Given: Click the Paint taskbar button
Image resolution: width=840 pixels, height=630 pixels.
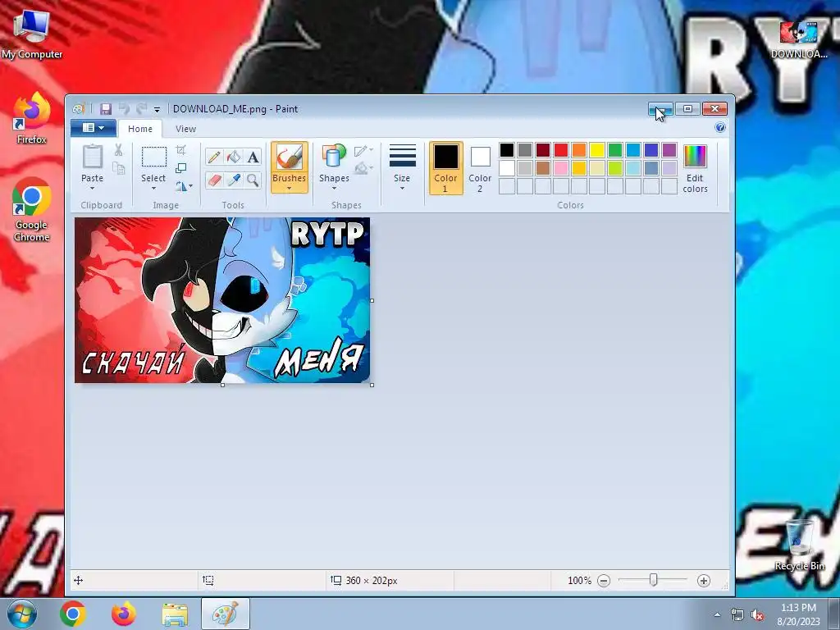Looking at the screenshot, I should pos(225,614).
